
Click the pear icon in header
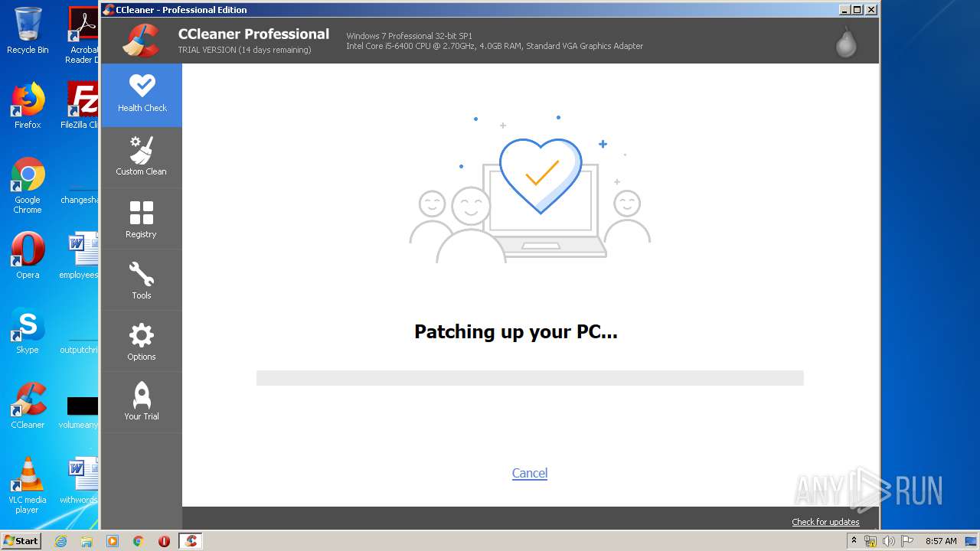(846, 43)
